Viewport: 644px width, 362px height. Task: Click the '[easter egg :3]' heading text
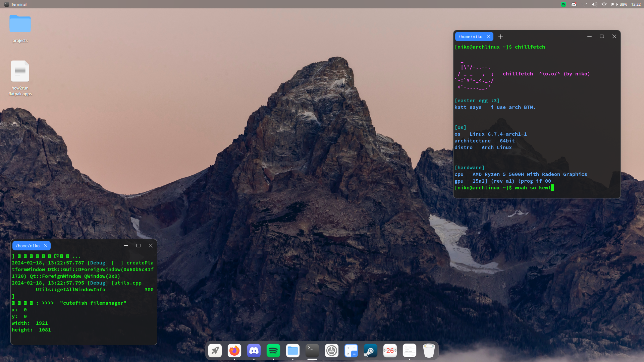[x=477, y=101]
